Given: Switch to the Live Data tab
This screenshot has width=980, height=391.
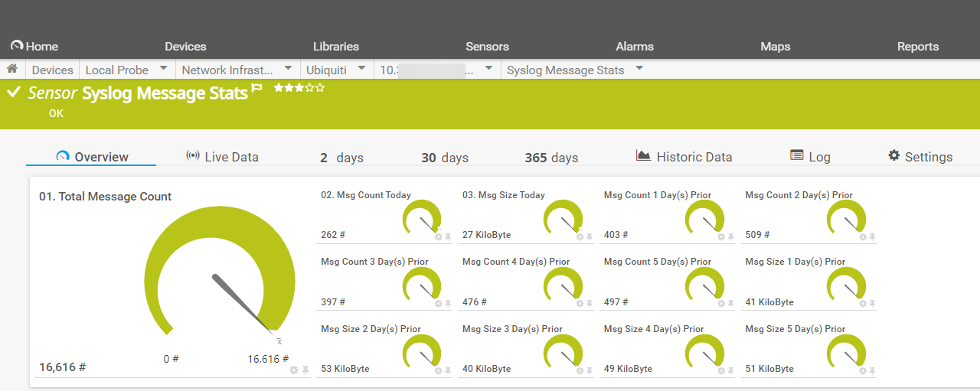Looking at the screenshot, I should coord(223,157).
